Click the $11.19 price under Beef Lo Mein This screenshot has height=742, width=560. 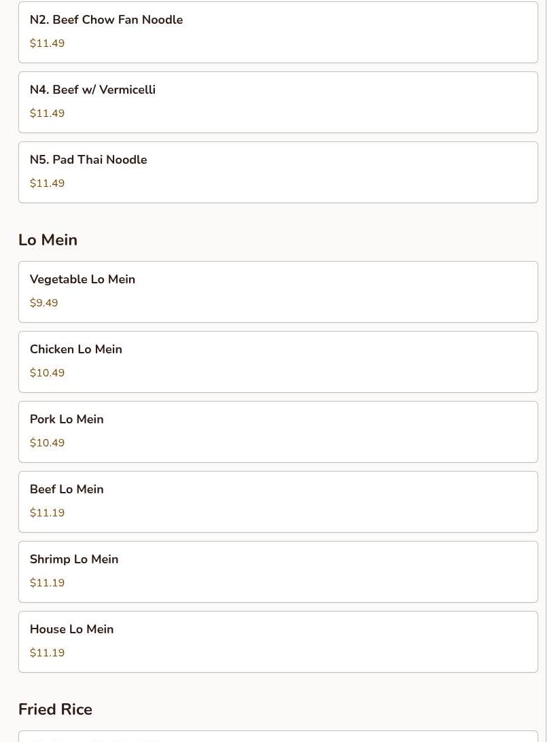47,513
